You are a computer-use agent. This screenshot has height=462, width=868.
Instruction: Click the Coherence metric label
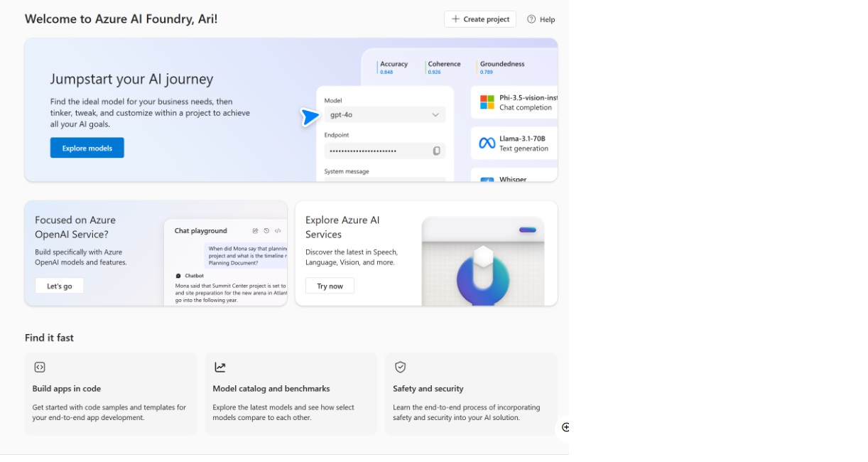444,64
